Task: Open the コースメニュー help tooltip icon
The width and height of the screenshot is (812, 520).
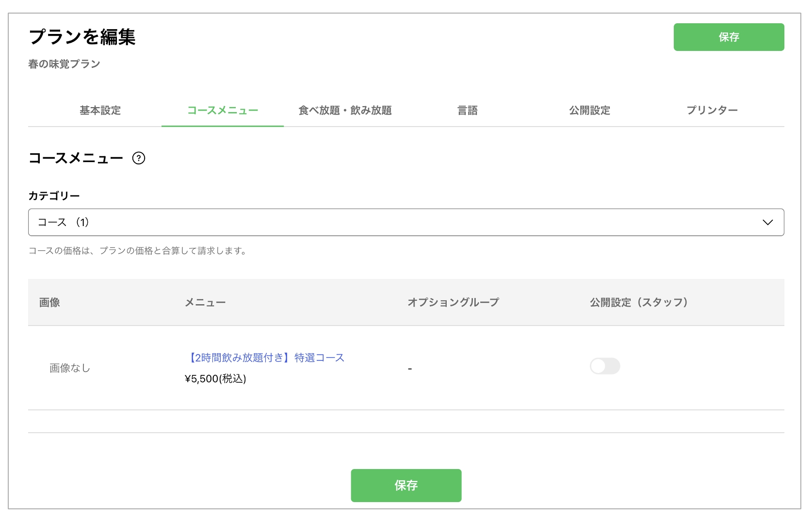Action: (x=140, y=158)
